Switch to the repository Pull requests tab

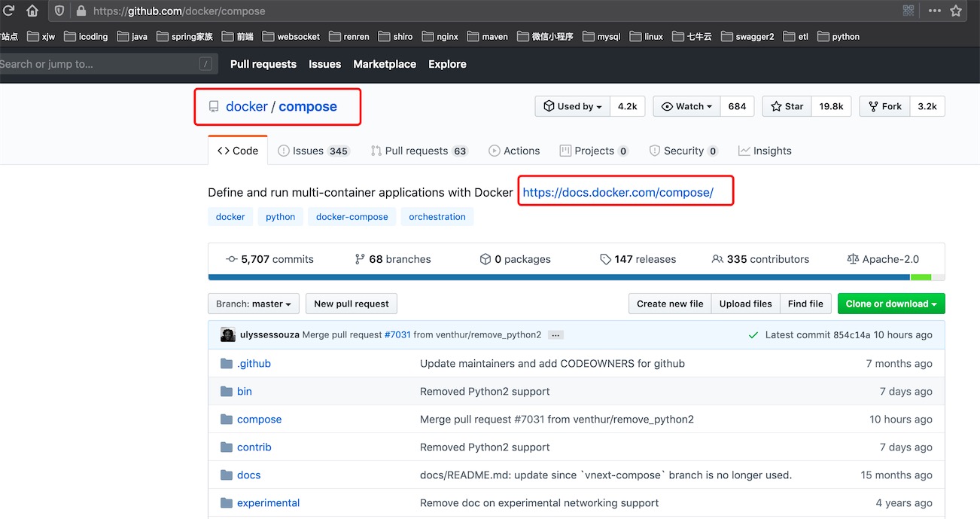click(x=419, y=151)
